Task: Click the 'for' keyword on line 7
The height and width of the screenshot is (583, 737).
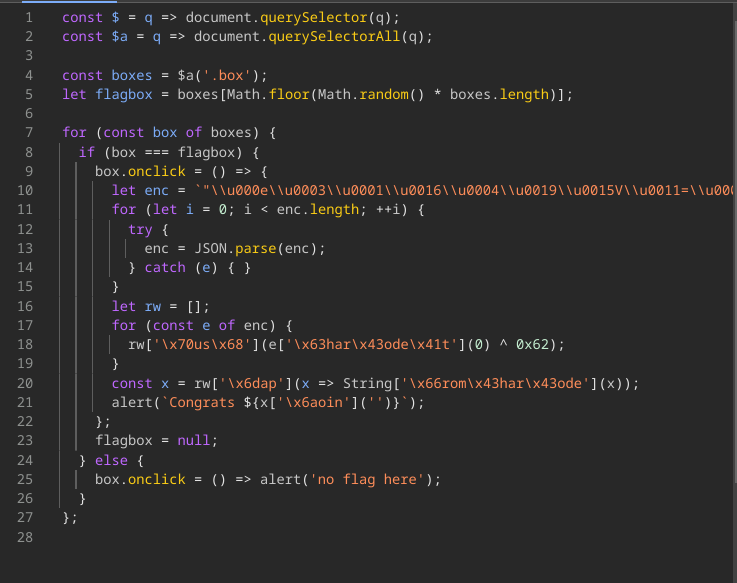Action: [x=74, y=132]
